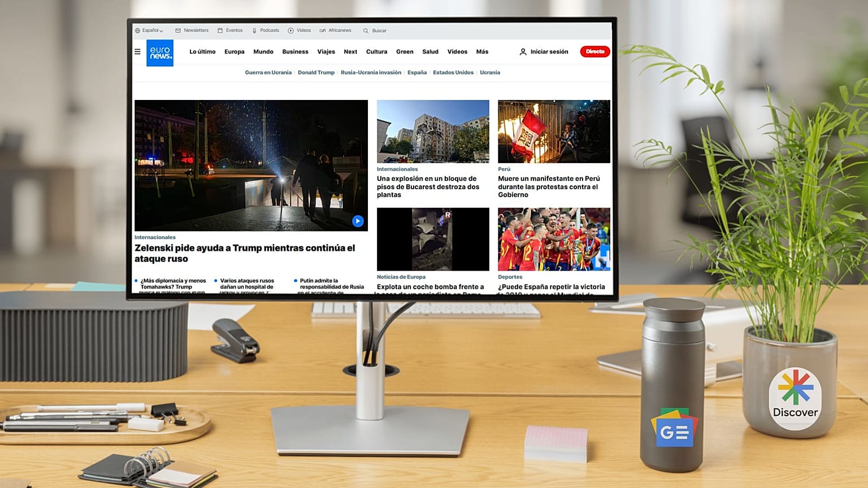Go to the Green section
The image size is (868, 488).
[x=405, y=52]
